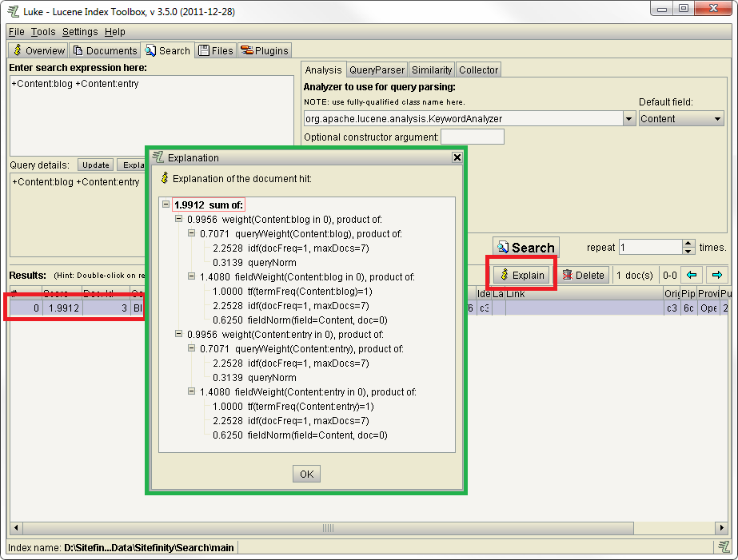Open the analyzer class name dropdown
This screenshot has height=560, width=738.
pyautogui.click(x=628, y=119)
